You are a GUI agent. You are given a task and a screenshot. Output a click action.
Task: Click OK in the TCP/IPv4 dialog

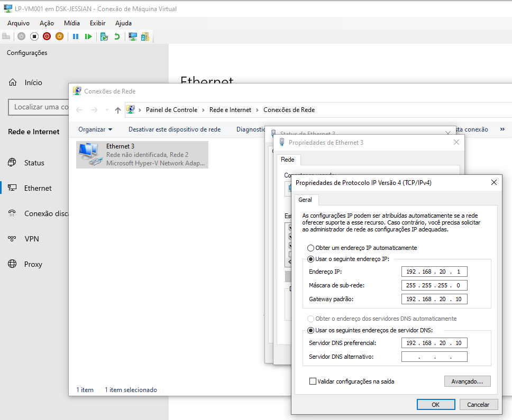coord(436,404)
